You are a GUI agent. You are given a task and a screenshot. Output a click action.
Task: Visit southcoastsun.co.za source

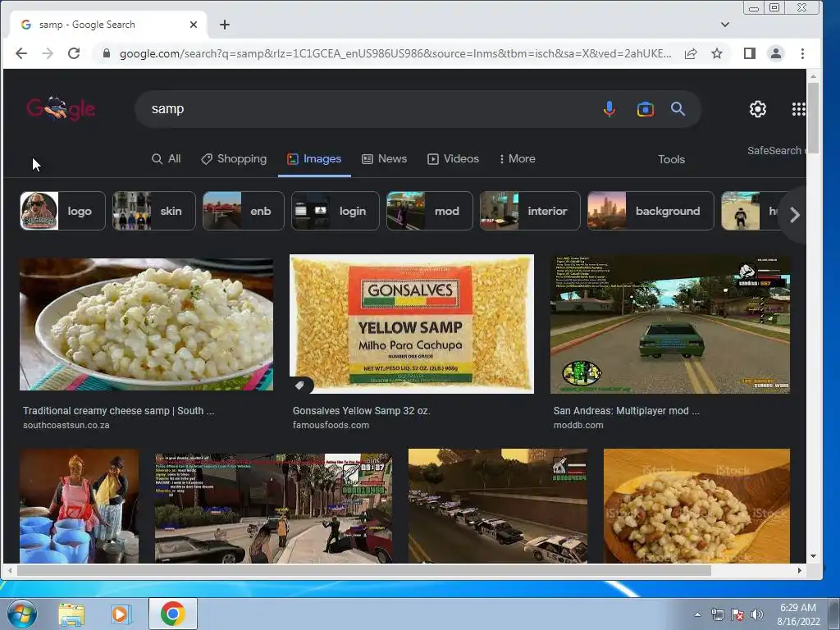pyautogui.click(x=66, y=426)
